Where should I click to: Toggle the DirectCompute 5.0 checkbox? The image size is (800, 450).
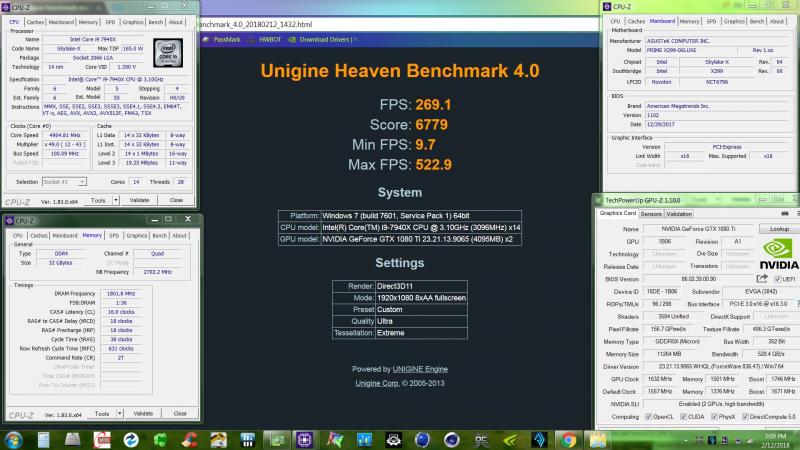pyautogui.click(x=745, y=417)
